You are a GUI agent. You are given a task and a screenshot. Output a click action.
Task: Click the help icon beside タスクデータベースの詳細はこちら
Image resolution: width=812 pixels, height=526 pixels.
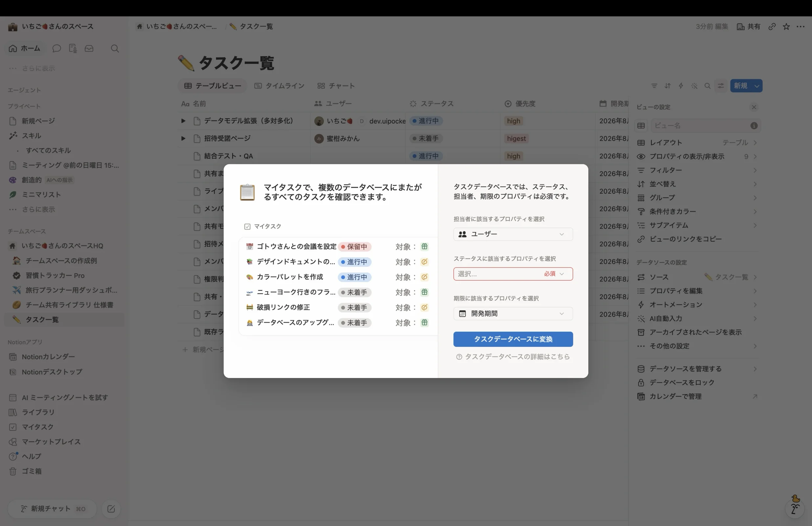(x=459, y=357)
